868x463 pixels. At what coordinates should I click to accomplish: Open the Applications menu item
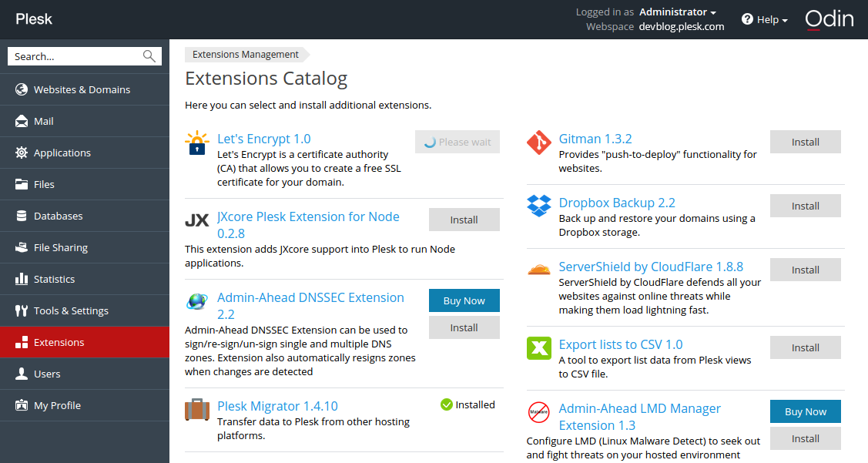pos(85,153)
